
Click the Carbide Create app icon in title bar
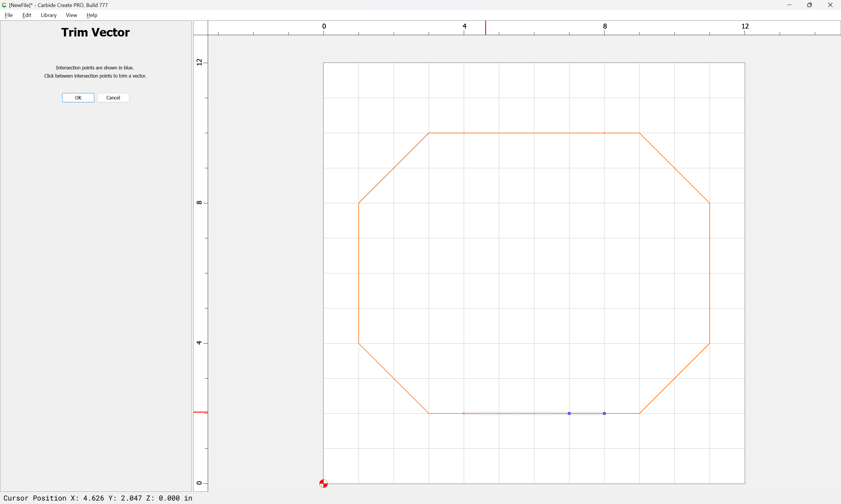pyautogui.click(x=4, y=5)
